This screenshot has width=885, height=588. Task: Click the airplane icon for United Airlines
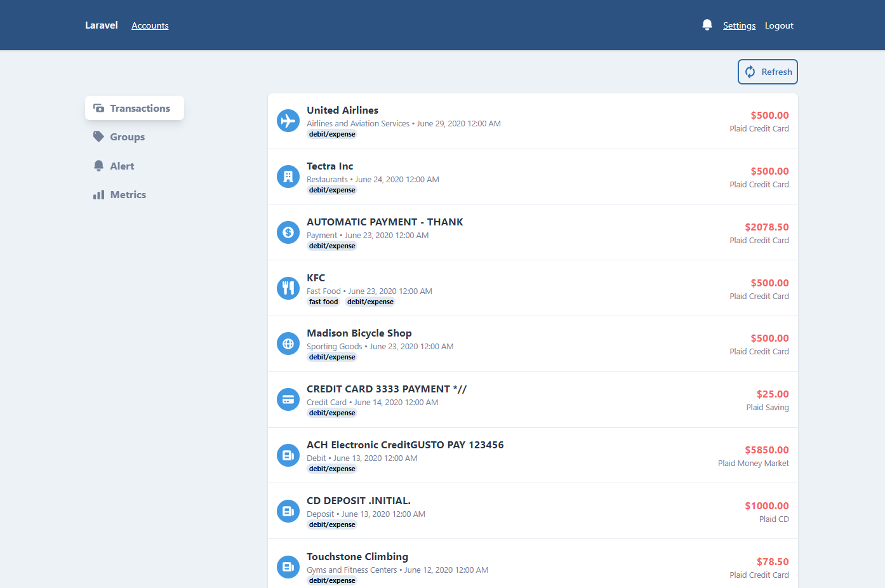(288, 121)
